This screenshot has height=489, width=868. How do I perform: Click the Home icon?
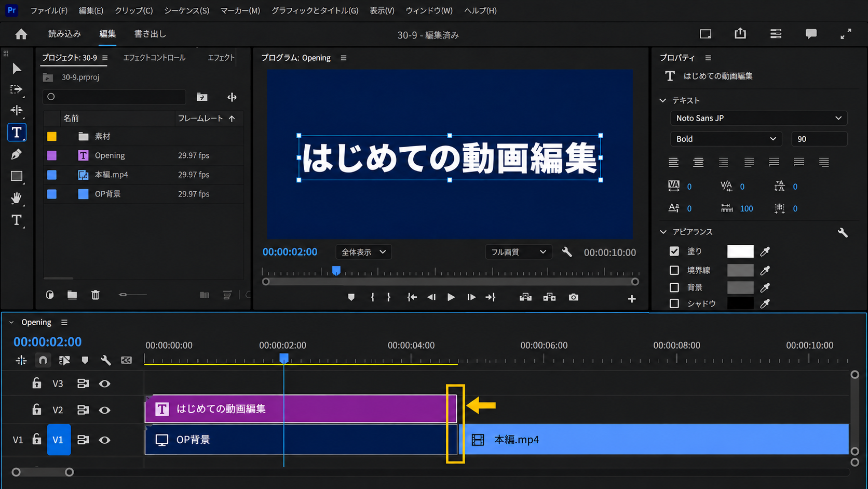tap(21, 34)
